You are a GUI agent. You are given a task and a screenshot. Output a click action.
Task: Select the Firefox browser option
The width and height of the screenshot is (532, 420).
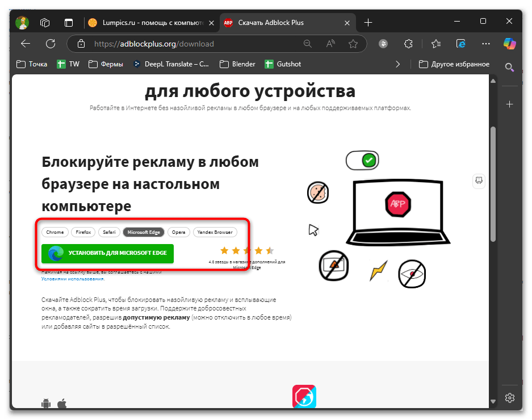pyautogui.click(x=83, y=232)
